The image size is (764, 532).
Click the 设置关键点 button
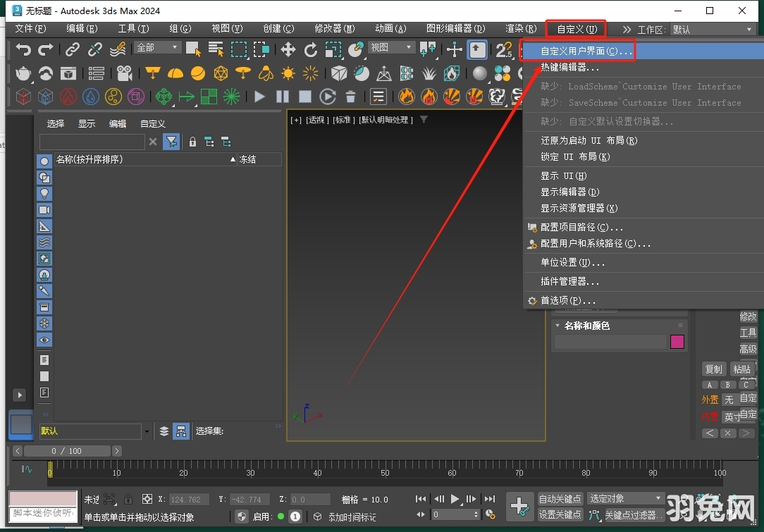560,515
